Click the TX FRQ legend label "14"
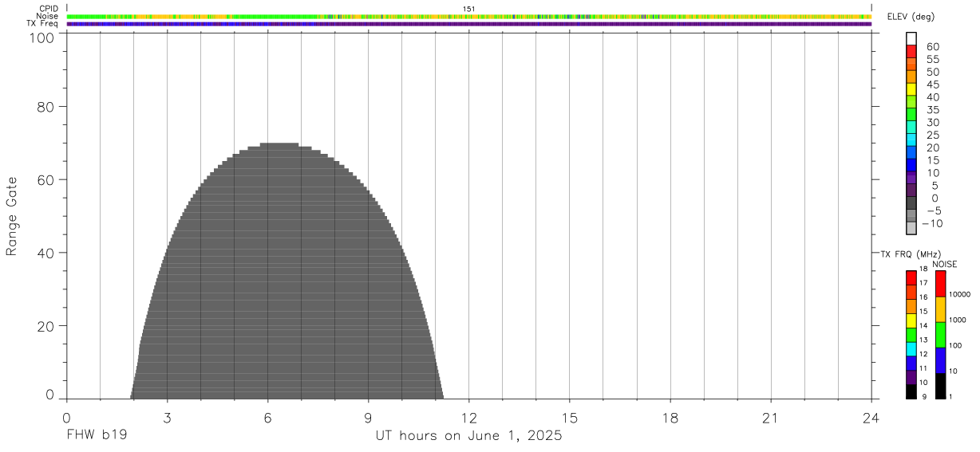 coord(923,326)
